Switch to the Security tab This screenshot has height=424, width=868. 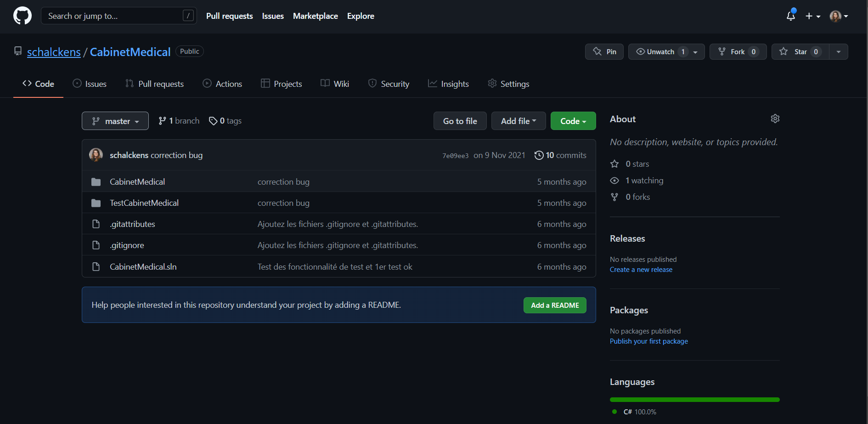click(x=389, y=84)
